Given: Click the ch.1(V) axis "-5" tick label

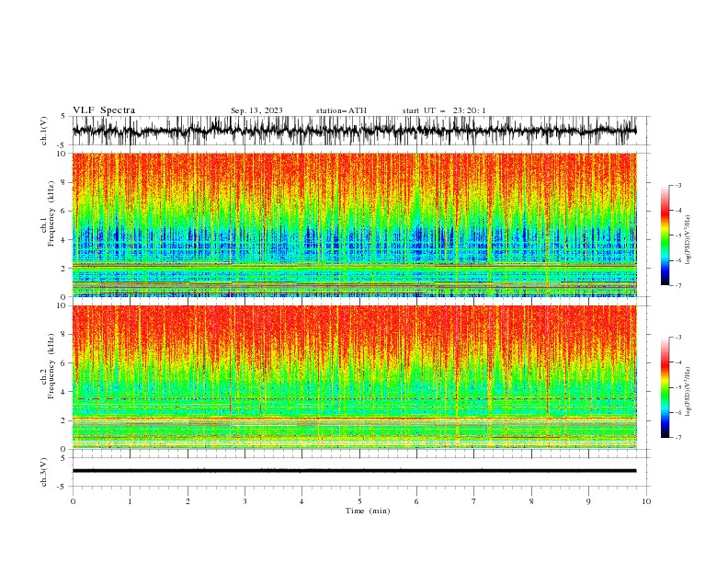Looking at the screenshot, I should (x=63, y=145).
